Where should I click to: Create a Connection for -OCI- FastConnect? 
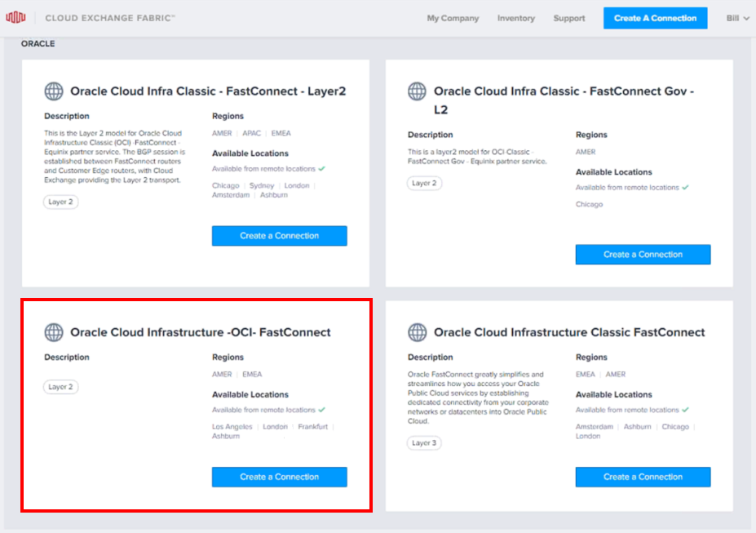point(279,477)
